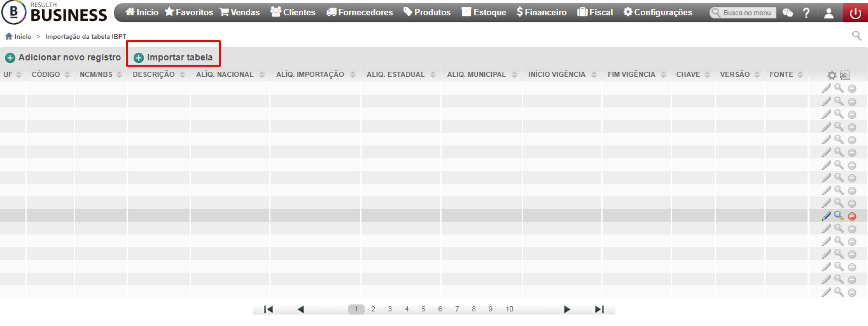Click the magnifier view icon on highlighted row

pyautogui.click(x=839, y=216)
